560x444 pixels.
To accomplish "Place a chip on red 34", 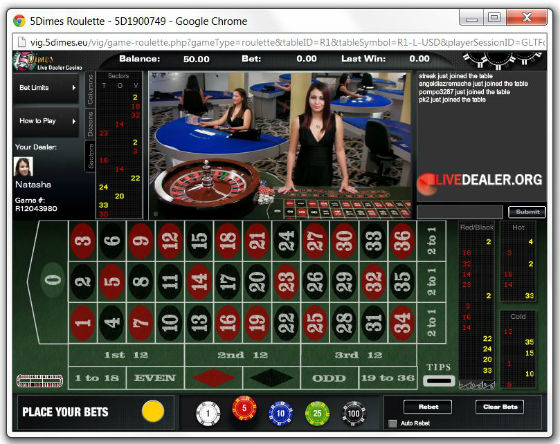I will [x=402, y=323].
